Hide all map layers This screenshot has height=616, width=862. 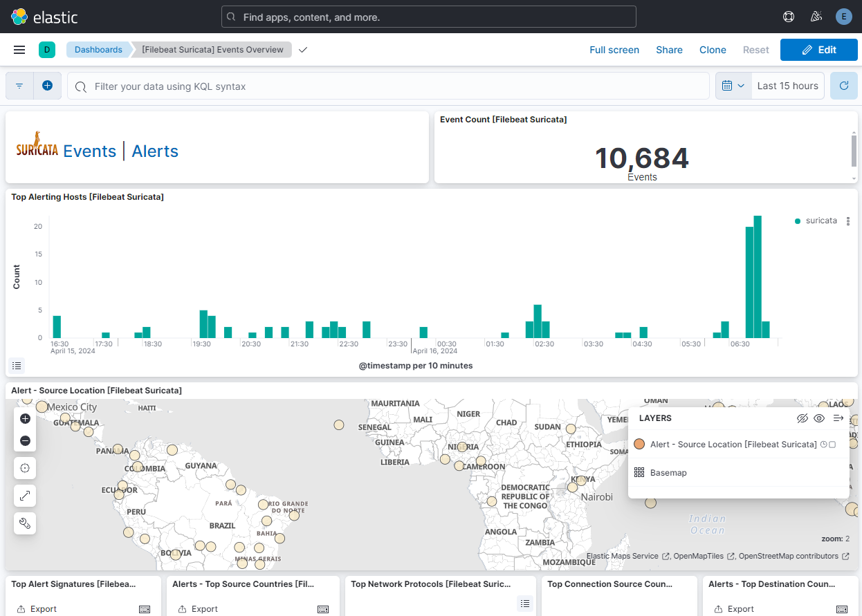pos(802,418)
